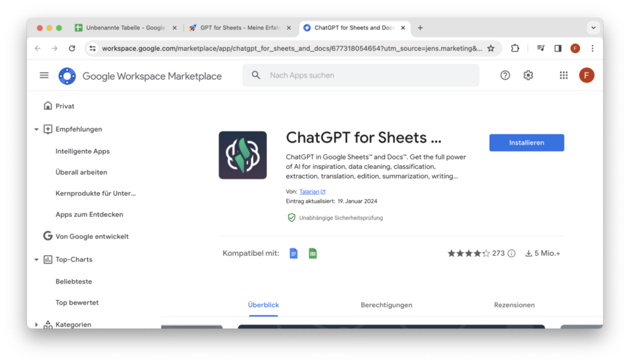
Task: Collapse the Top-Charts section
Action: pos(36,259)
